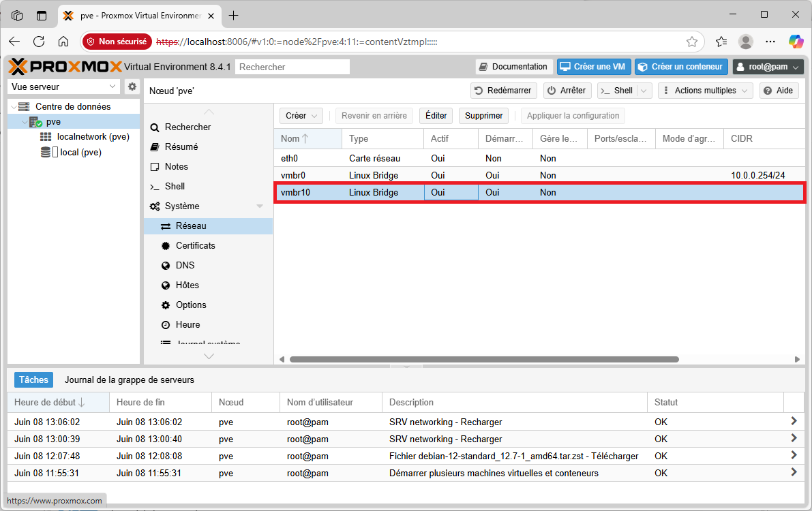Viewport: 812px width, 511px height.
Task: Open the browser profile avatar
Action: pyautogui.click(x=746, y=42)
